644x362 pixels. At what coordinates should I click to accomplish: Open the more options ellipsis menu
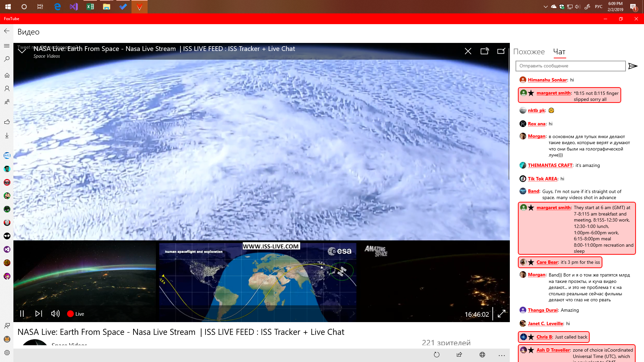tap(502, 355)
